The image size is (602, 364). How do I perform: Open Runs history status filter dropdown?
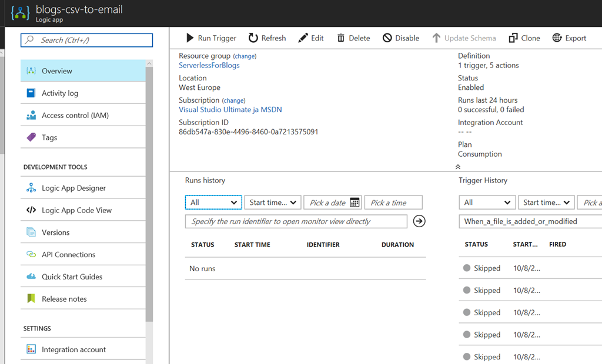click(x=213, y=203)
